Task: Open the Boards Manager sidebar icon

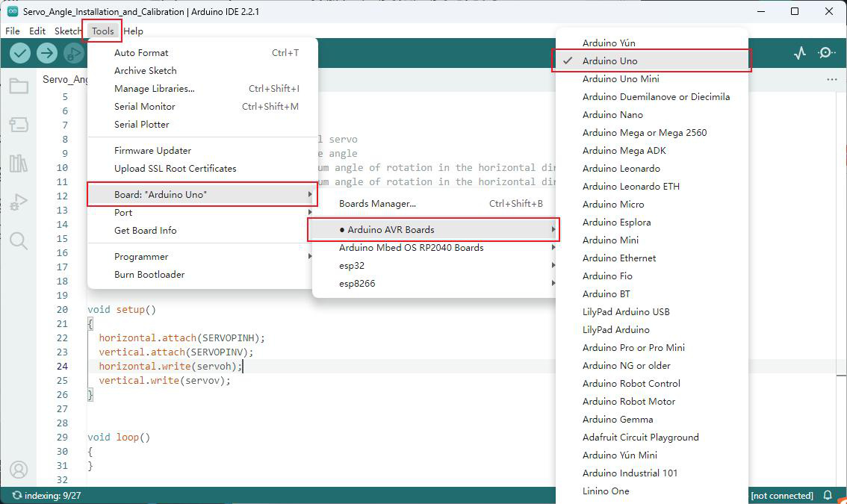Action: point(19,125)
